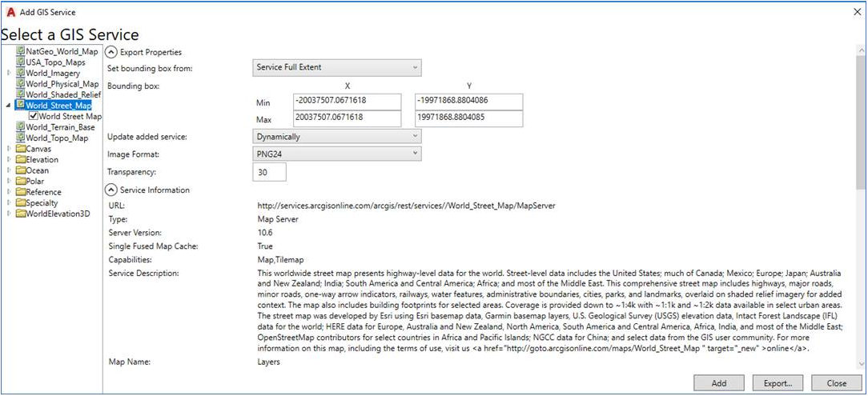This screenshot has height=396, width=868.
Task: Click the Max X bounding box field
Action: point(347,118)
